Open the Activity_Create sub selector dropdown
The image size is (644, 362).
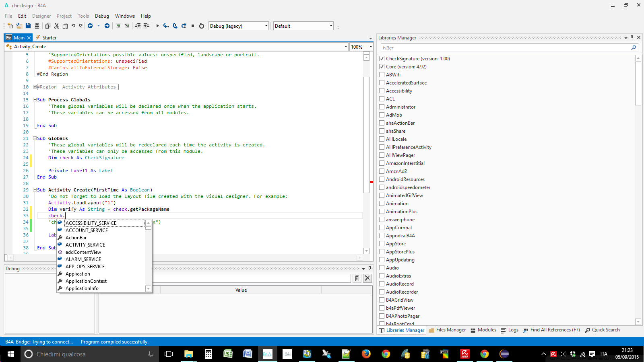point(345,47)
